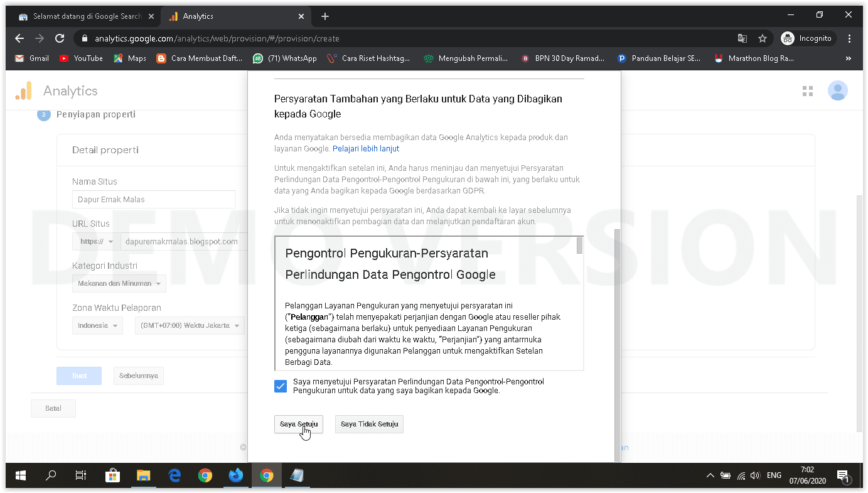Open taskbar search magnifier
Image resolution: width=868 pixels, height=493 pixels.
[x=51, y=475]
